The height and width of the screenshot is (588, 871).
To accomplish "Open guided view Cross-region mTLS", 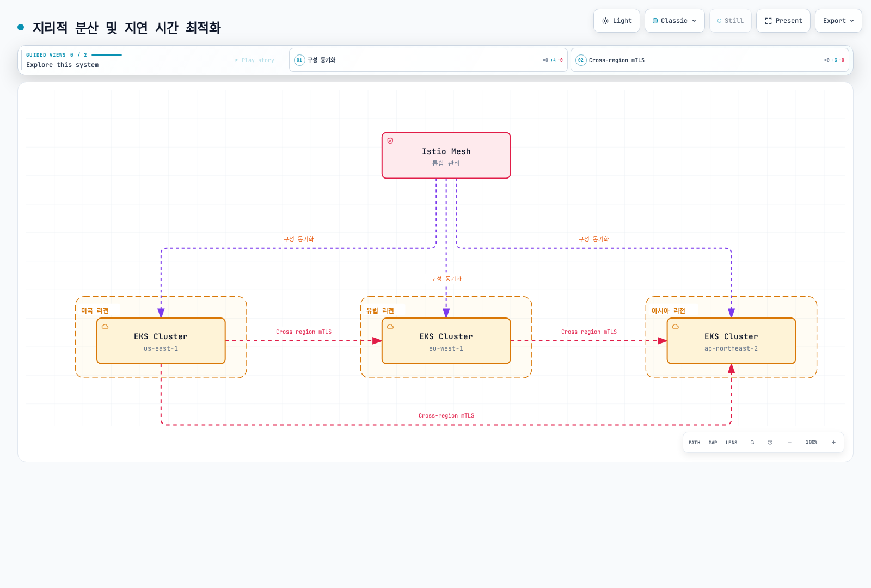I will pos(710,60).
